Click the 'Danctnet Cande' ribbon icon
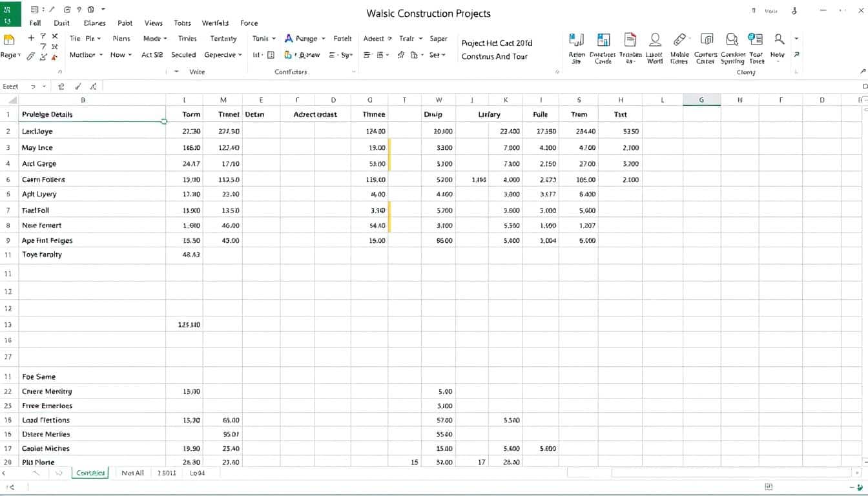 [x=603, y=41]
